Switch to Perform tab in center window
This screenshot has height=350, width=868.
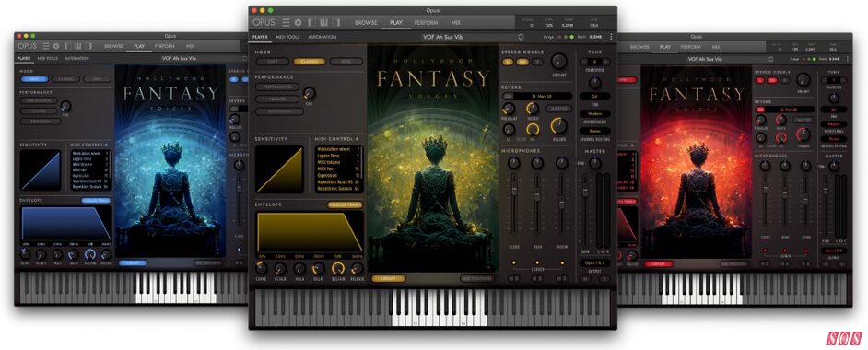click(x=426, y=23)
